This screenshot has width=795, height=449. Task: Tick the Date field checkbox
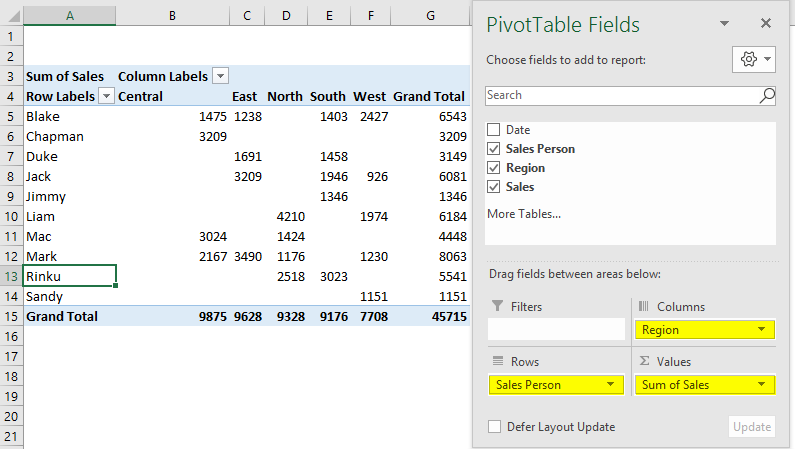point(493,130)
